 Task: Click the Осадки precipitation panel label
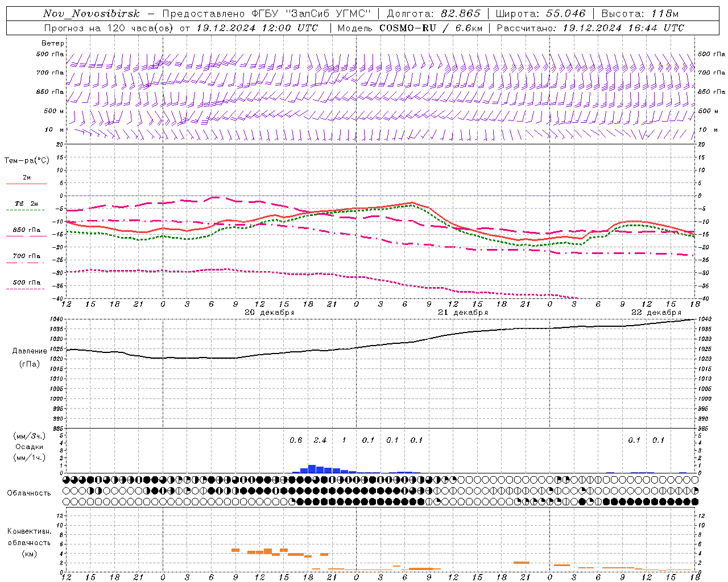click(29, 447)
